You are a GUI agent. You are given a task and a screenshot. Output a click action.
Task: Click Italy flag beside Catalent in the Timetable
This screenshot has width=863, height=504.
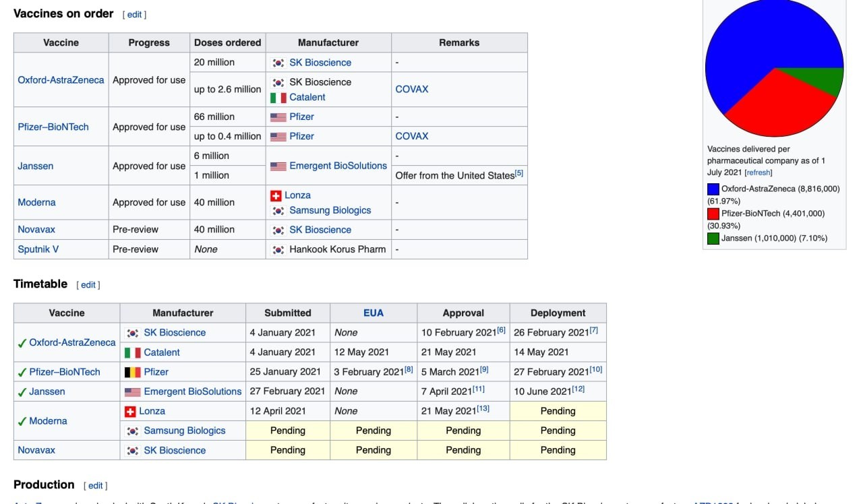click(x=132, y=352)
